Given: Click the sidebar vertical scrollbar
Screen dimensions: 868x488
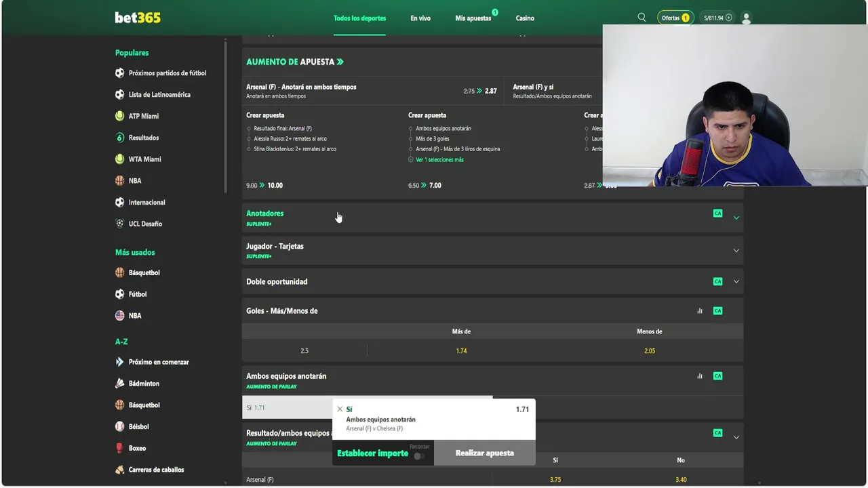Looking at the screenshot, I should [x=226, y=115].
